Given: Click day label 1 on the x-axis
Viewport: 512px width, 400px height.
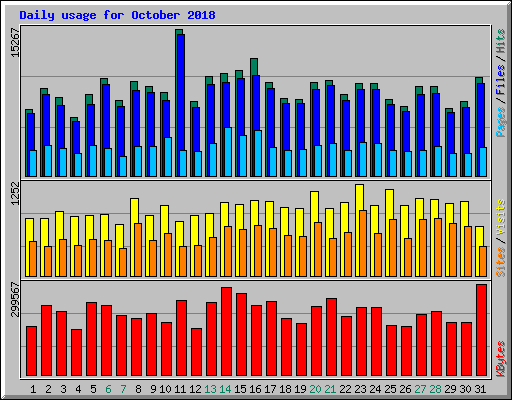Looking at the screenshot, I should tap(33, 389).
